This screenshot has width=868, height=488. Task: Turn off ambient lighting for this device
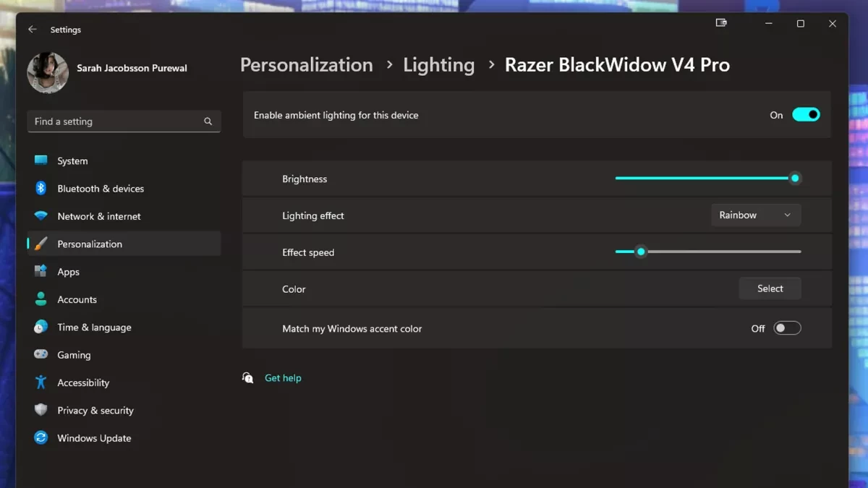point(806,114)
